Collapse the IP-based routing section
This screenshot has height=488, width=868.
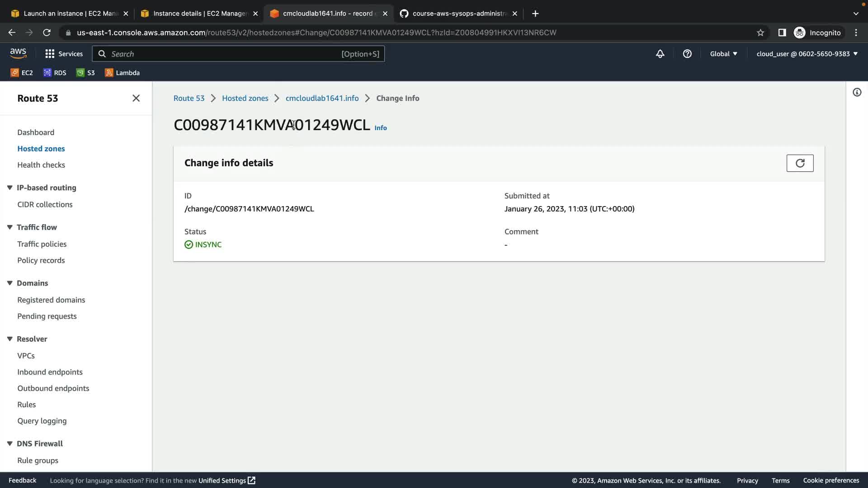point(9,188)
